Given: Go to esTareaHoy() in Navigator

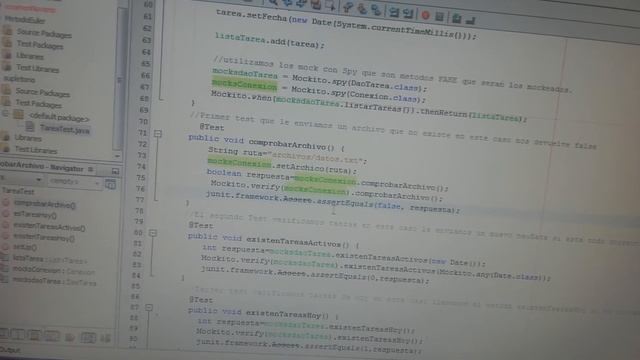Looking at the screenshot, I should click(35, 214).
